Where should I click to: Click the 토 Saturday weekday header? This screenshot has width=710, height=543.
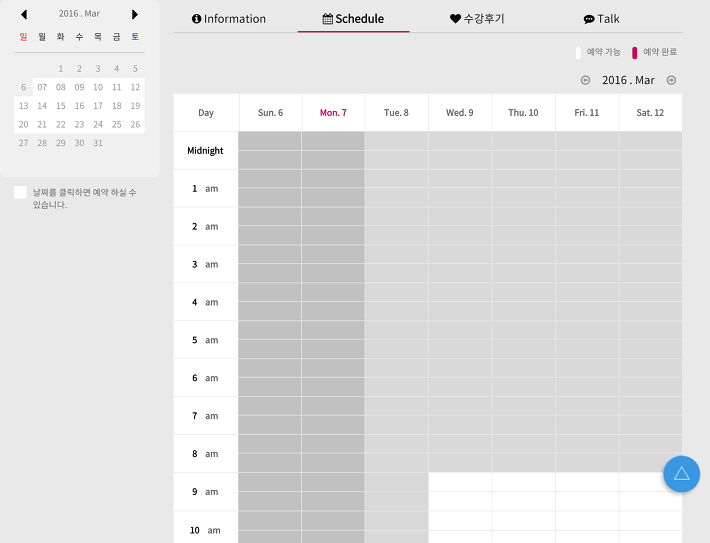pos(135,37)
